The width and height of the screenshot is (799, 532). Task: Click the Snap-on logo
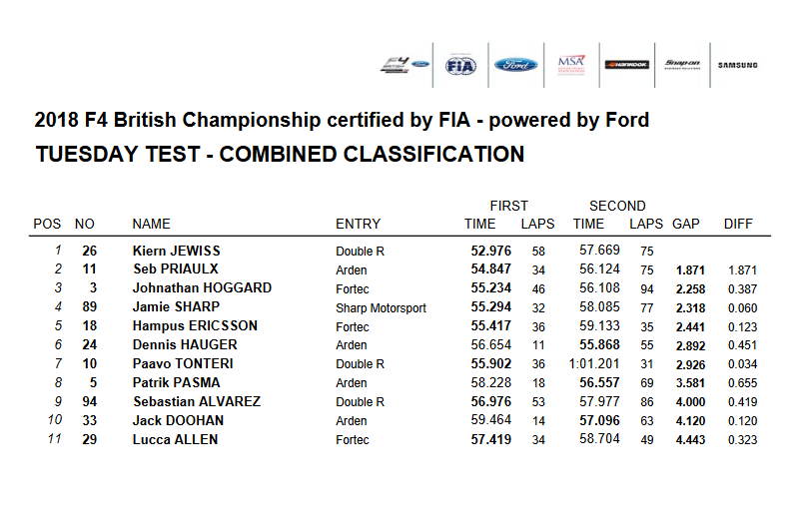[682, 65]
